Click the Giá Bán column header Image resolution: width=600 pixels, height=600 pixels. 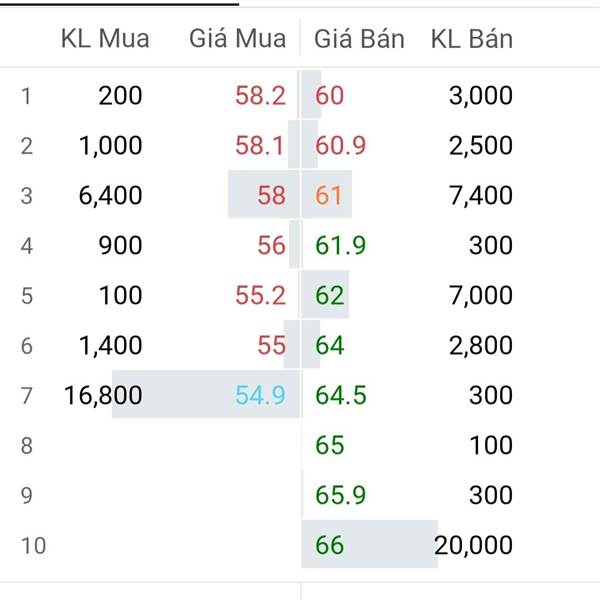pyautogui.click(x=359, y=39)
